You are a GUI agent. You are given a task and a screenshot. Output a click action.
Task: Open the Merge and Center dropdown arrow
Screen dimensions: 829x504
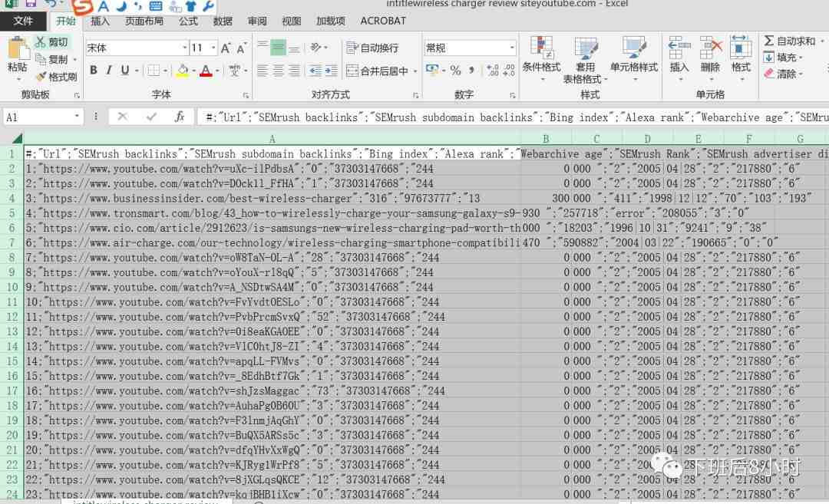[x=415, y=71]
